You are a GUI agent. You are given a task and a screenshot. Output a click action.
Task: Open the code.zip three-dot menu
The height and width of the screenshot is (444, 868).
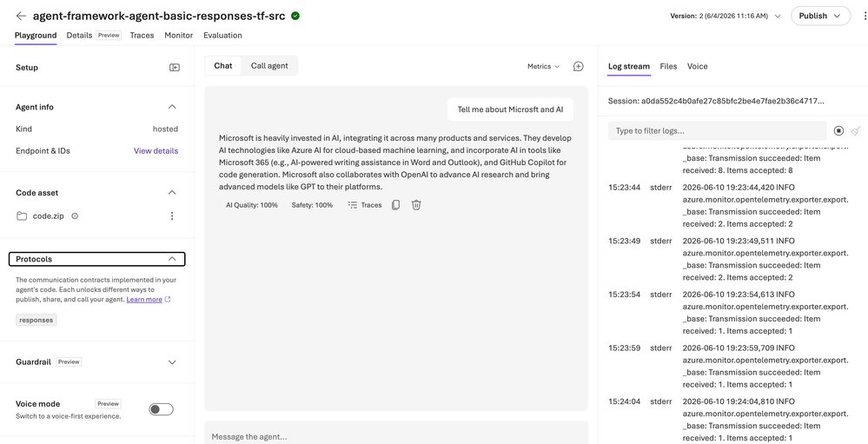[172, 215]
